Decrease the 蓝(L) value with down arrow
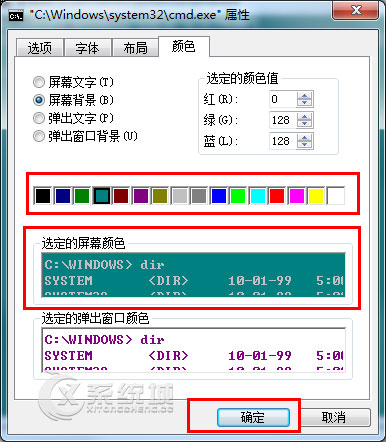 pos(305,145)
